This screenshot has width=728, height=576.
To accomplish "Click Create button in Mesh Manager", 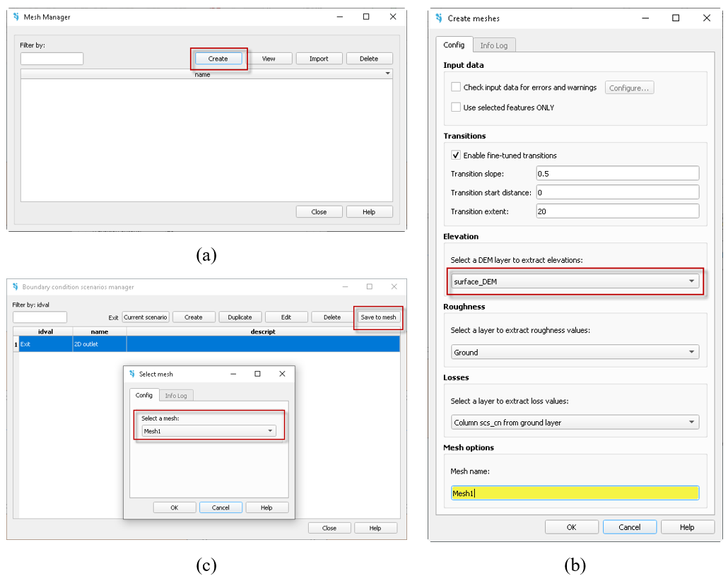I will pos(218,59).
